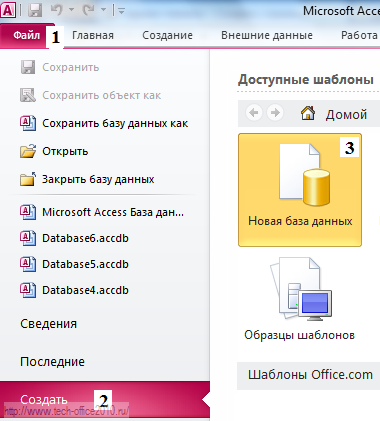Select the Новая база данных template
The image size is (380, 421).
pyautogui.click(x=300, y=190)
